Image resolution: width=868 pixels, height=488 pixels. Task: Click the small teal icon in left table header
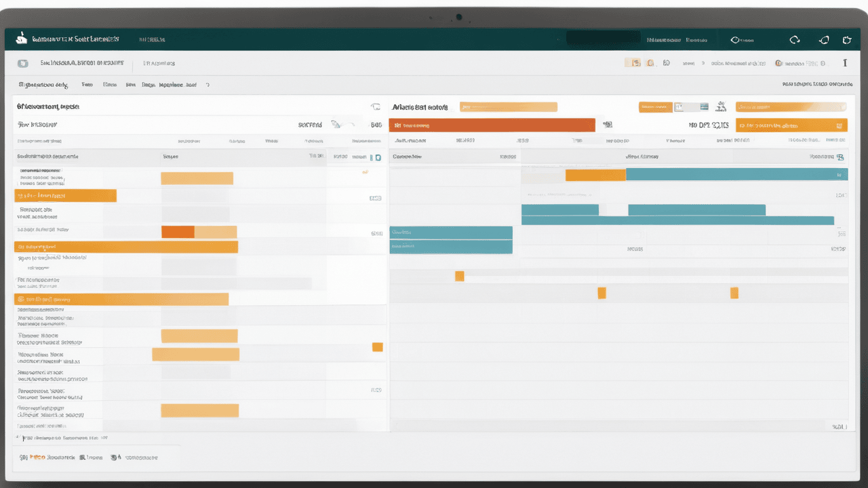click(x=376, y=157)
